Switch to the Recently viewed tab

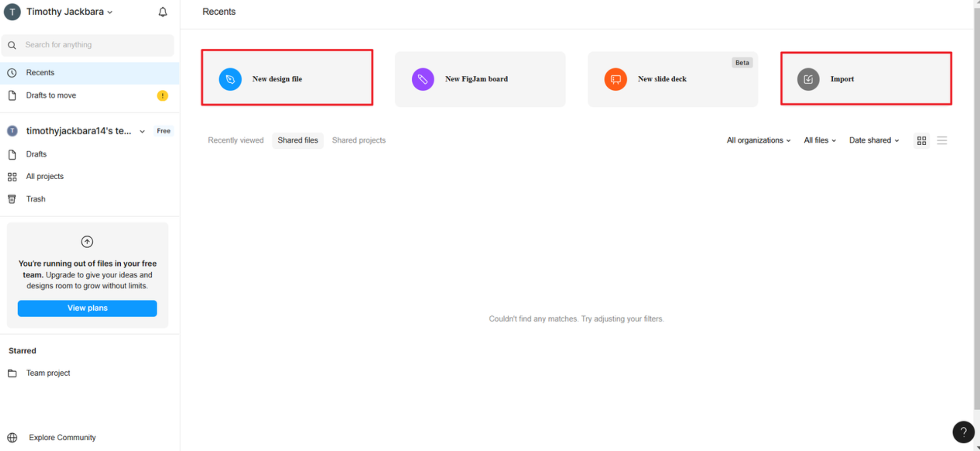coord(236,140)
